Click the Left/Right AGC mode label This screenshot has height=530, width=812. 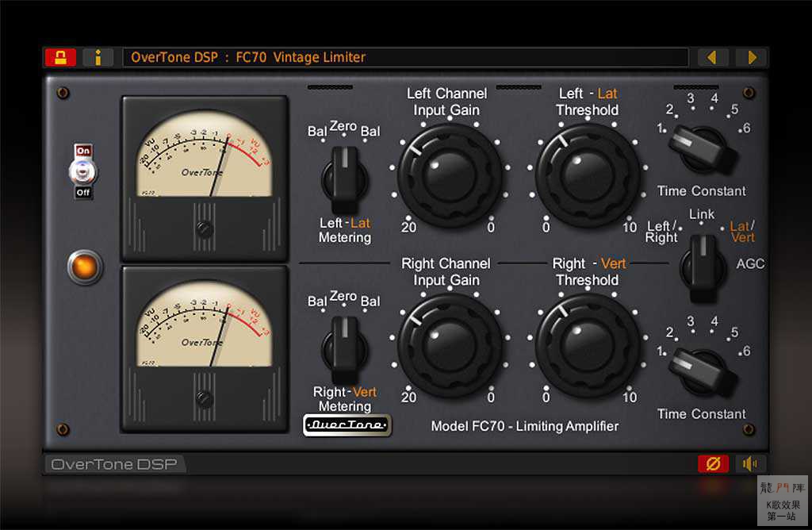(661, 232)
